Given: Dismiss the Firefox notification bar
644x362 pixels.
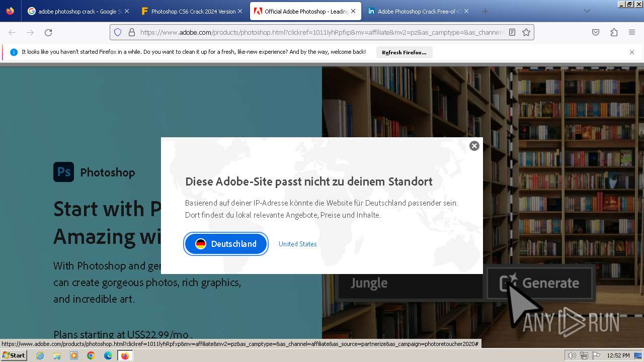Looking at the screenshot, I should [x=632, y=52].
